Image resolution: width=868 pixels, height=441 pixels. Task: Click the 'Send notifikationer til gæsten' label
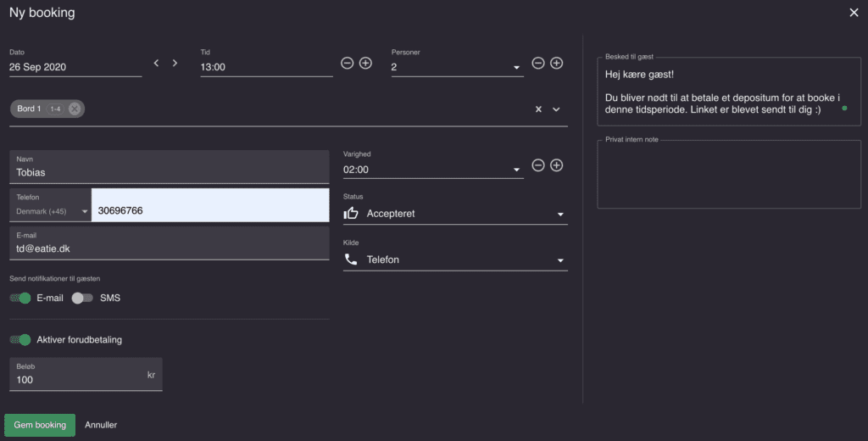[x=55, y=279]
